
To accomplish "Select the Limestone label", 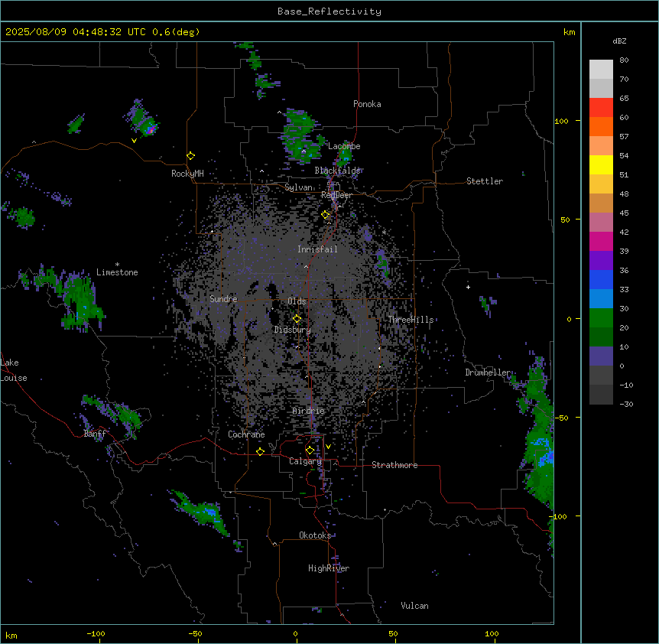I will (117, 272).
